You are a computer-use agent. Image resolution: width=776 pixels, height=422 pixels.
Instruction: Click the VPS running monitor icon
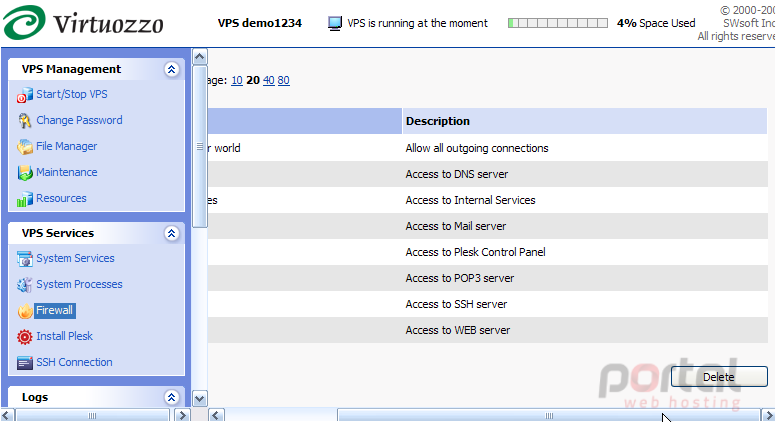(335, 23)
